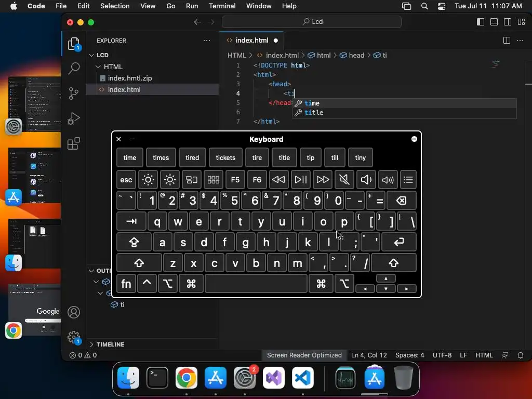
Task: Change language mode HTML in status bar
Action: [484, 355]
